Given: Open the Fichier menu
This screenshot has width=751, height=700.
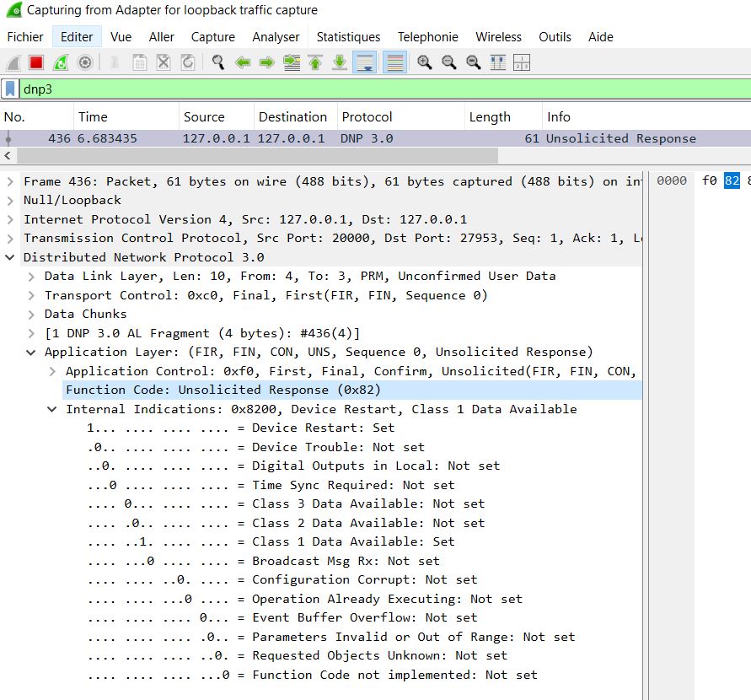Looking at the screenshot, I should 25,37.
